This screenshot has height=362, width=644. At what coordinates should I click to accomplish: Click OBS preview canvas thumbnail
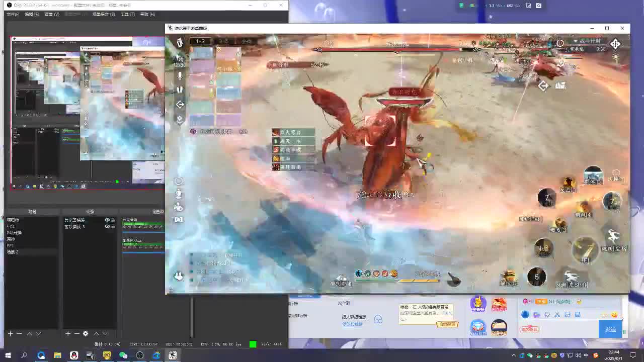pyautogui.click(x=88, y=113)
